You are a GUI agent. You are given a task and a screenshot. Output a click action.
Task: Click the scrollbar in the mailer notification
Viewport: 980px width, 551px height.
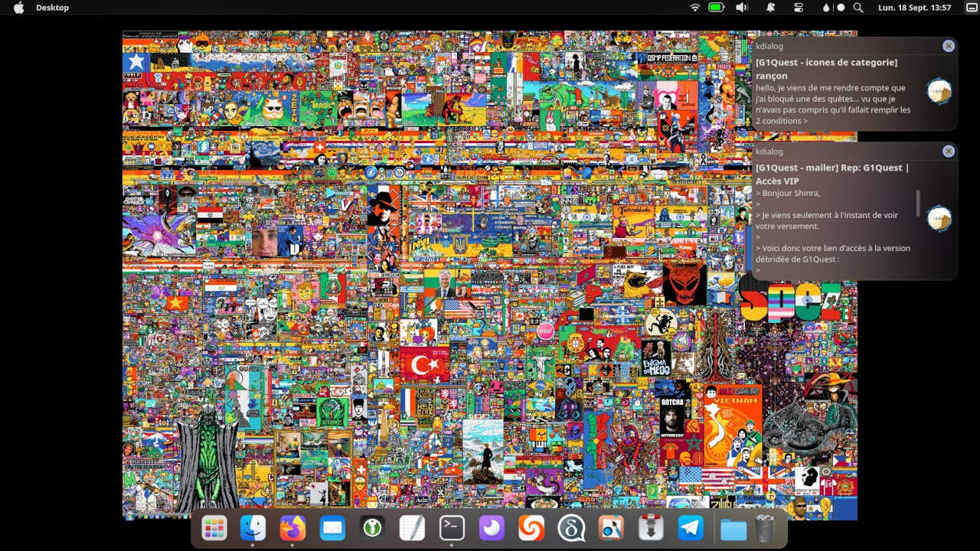918,204
